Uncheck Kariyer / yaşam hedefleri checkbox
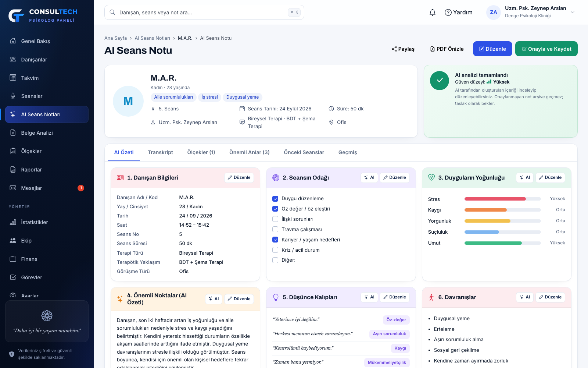 click(x=275, y=240)
